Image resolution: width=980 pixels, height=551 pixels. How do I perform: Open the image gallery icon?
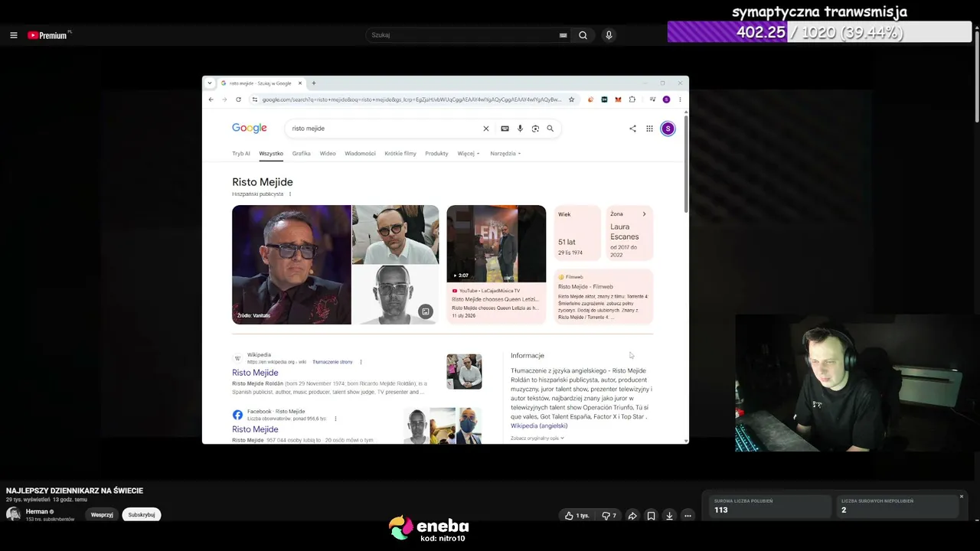(x=426, y=311)
